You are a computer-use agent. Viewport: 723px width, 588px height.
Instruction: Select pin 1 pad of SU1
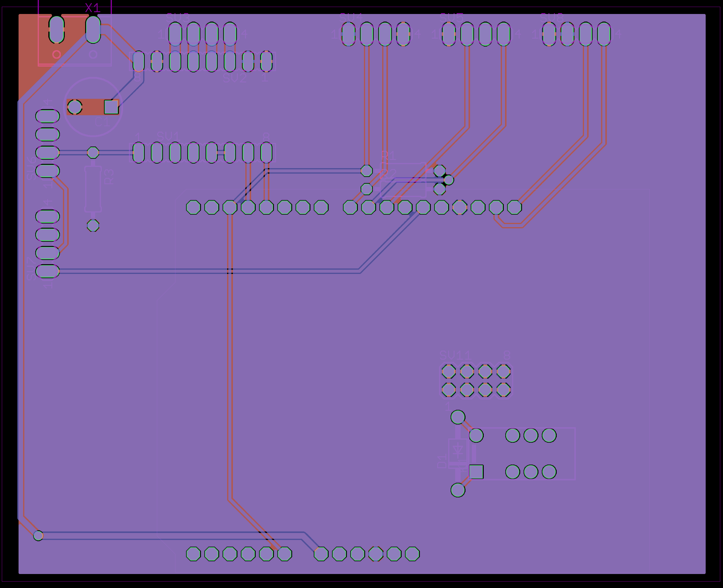point(139,153)
